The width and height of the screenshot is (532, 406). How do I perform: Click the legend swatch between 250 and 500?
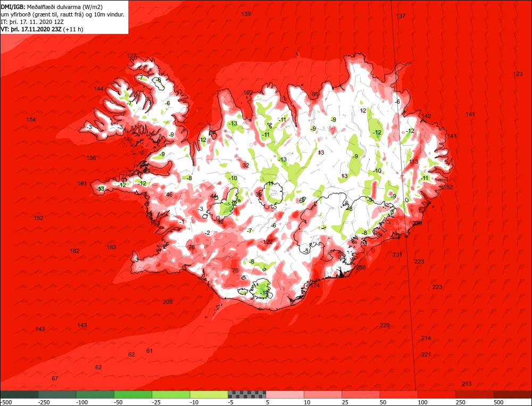pos(475,394)
